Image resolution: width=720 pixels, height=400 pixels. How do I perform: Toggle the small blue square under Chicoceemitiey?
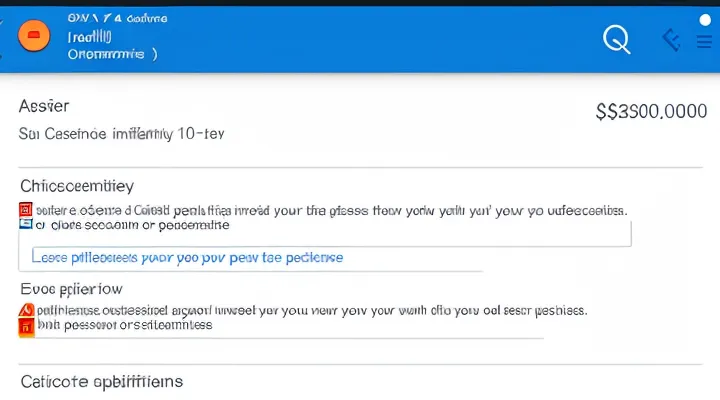click(26, 225)
